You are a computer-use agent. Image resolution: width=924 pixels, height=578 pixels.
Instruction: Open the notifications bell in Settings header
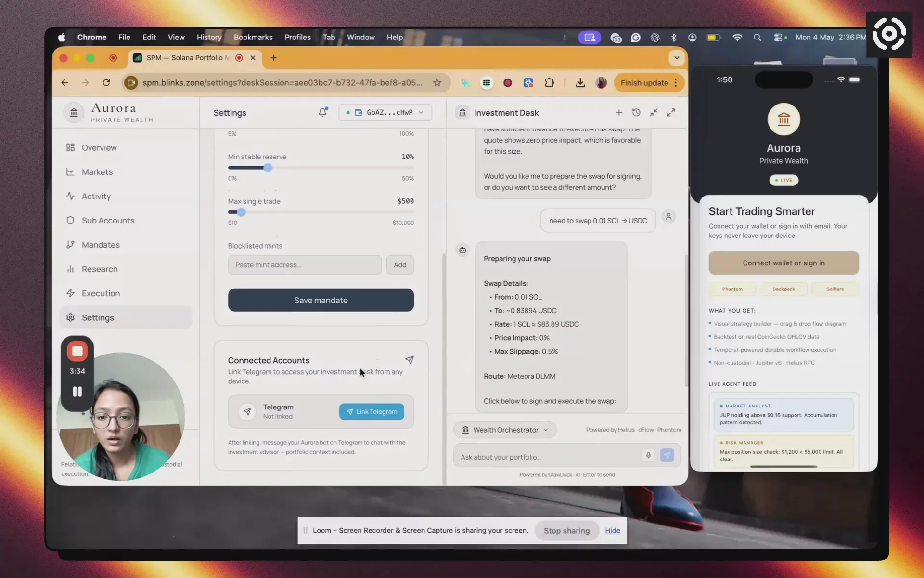(x=322, y=112)
